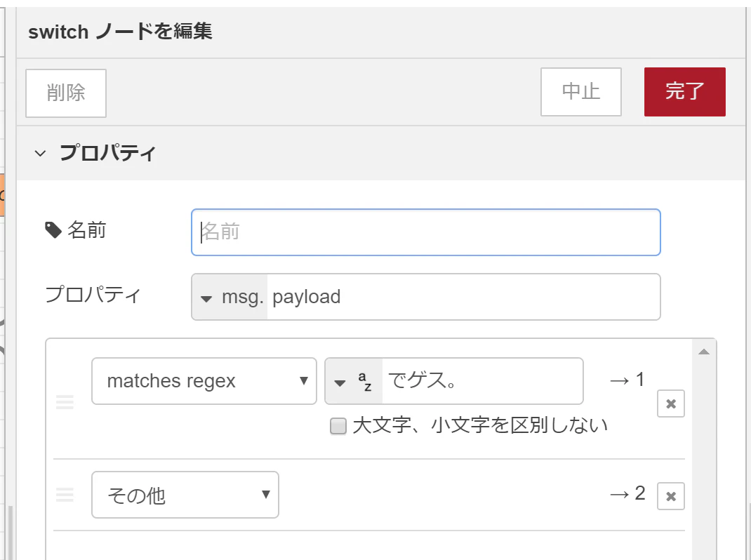Collapse the プロパティ section chevron
751x560 pixels.
(x=40, y=153)
